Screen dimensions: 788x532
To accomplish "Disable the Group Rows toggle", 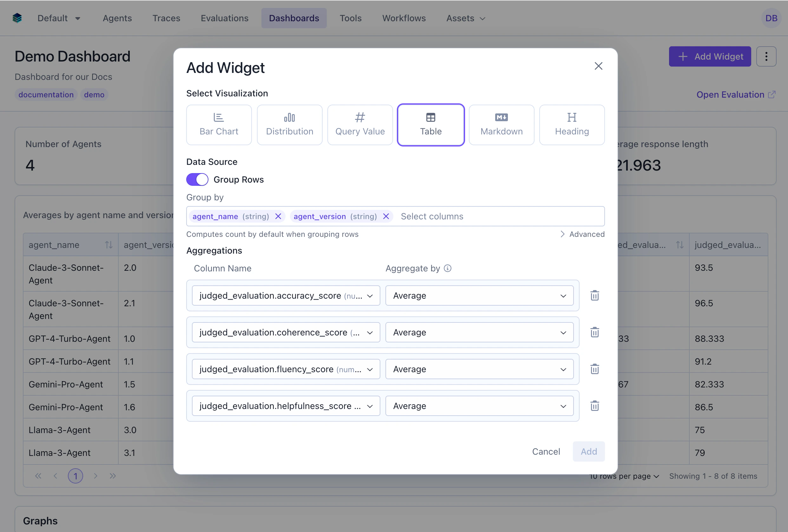I will 197,179.
